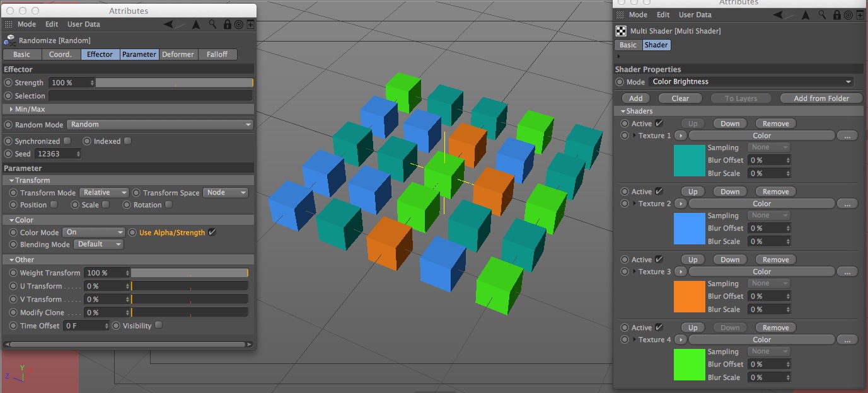Click the back arrow in Randomize attributes

(168, 25)
